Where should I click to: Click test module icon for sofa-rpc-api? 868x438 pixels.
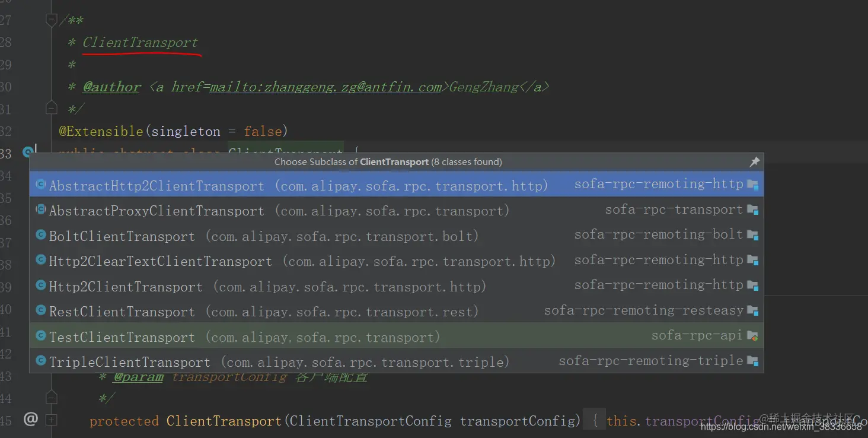(x=753, y=336)
